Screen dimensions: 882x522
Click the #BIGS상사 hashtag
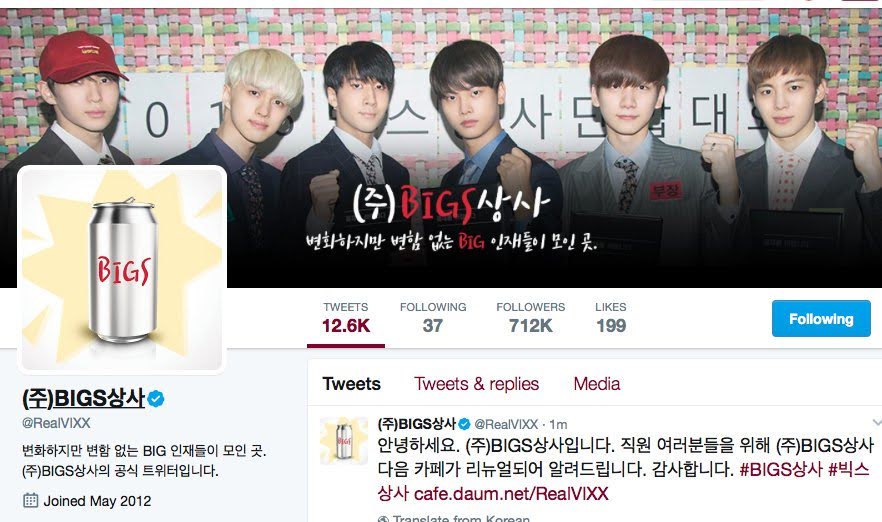[x=781, y=469]
